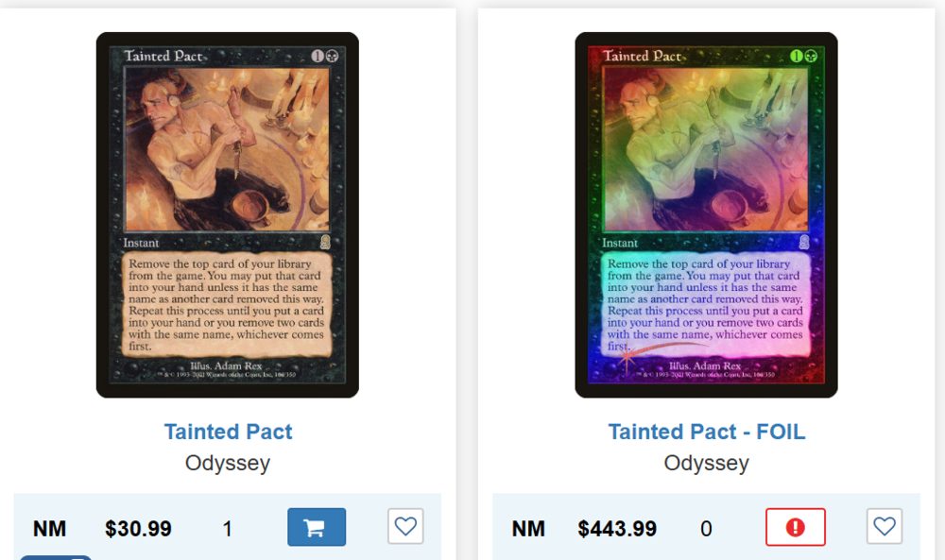Select NM condition for Tainted Pact FOIL
The width and height of the screenshot is (945, 560).
point(528,529)
